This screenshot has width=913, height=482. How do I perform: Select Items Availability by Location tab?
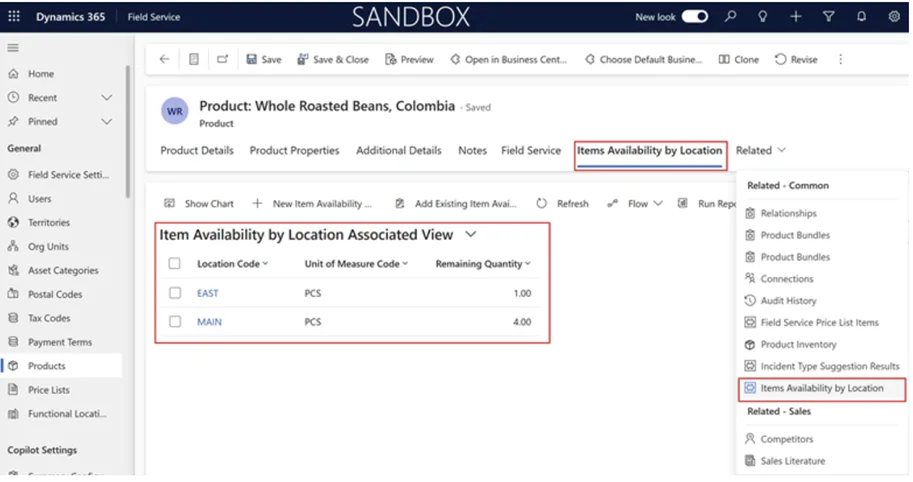click(650, 150)
